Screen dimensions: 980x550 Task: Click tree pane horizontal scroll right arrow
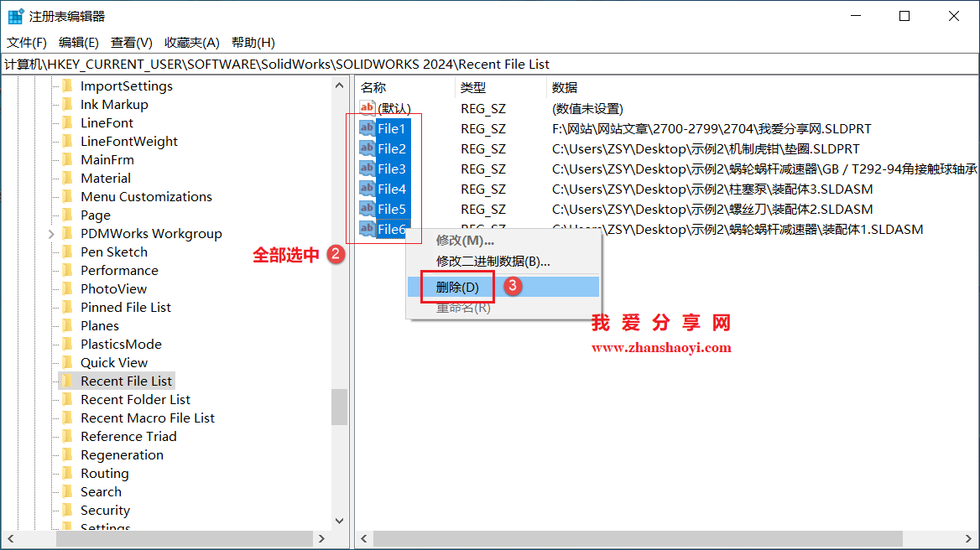click(322, 538)
